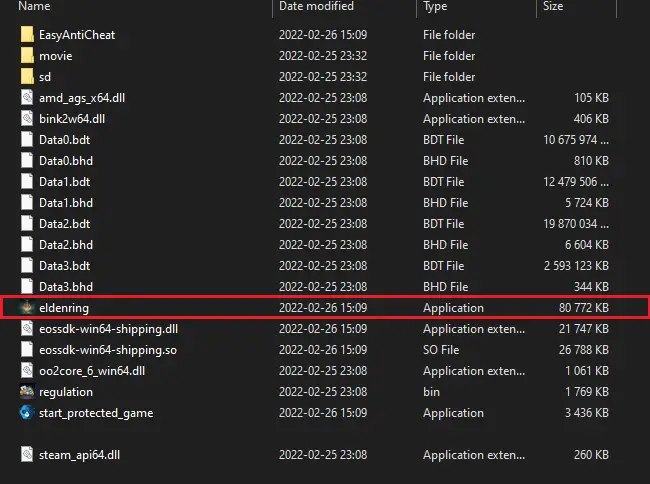Click the Data1.bdt file icon
This screenshot has height=484, width=650.
coord(27,182)
